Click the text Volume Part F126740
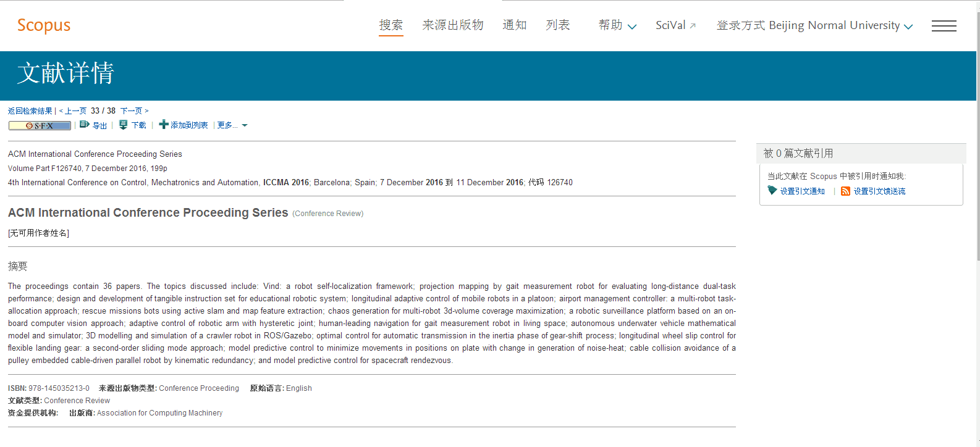Screen dimensions: 980x447 click(45, 169)
